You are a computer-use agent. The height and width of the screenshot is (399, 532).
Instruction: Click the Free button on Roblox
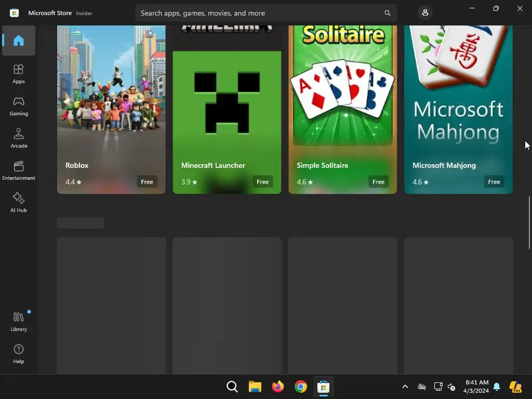[147, 182]
